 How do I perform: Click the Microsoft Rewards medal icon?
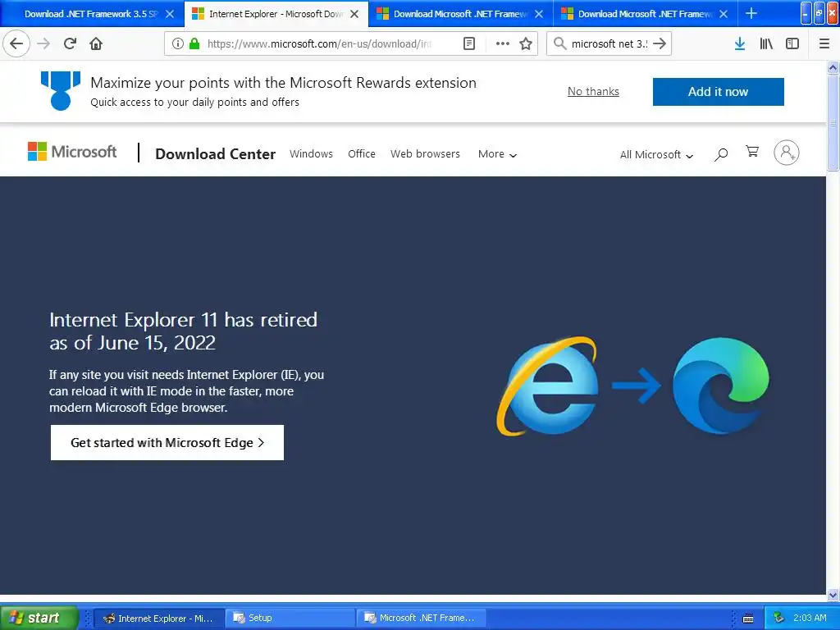pyautogui.click(x=61, y=90)
